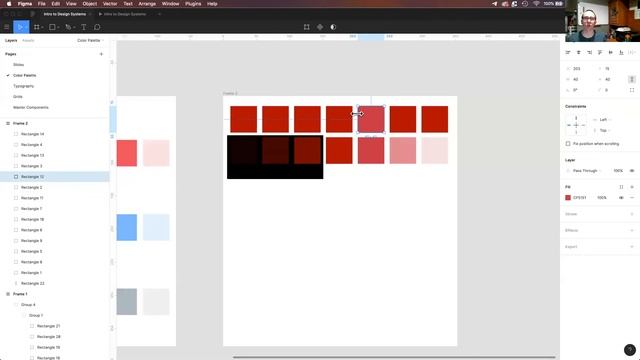The width and height of the screenshot is (640, 360).
Task: Select Group 4 layer in Frame 1
Action: click(x=55, y=304)
